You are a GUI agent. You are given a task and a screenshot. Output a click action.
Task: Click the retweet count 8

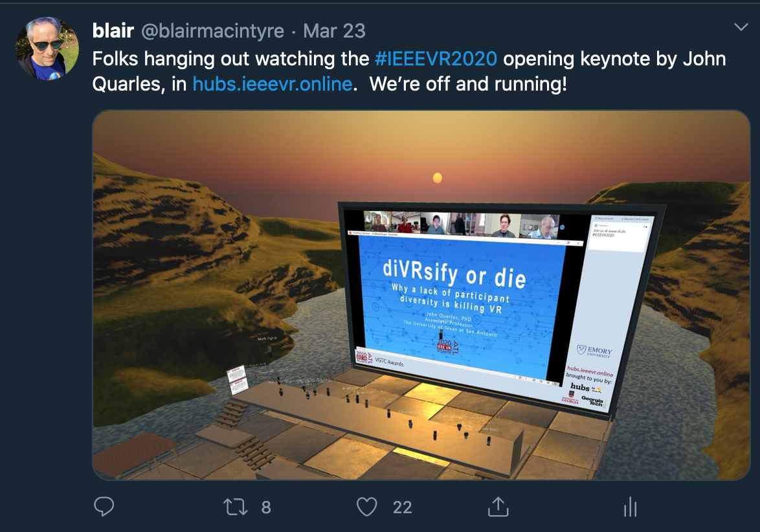pyautogui.click(x=266, y=507)
